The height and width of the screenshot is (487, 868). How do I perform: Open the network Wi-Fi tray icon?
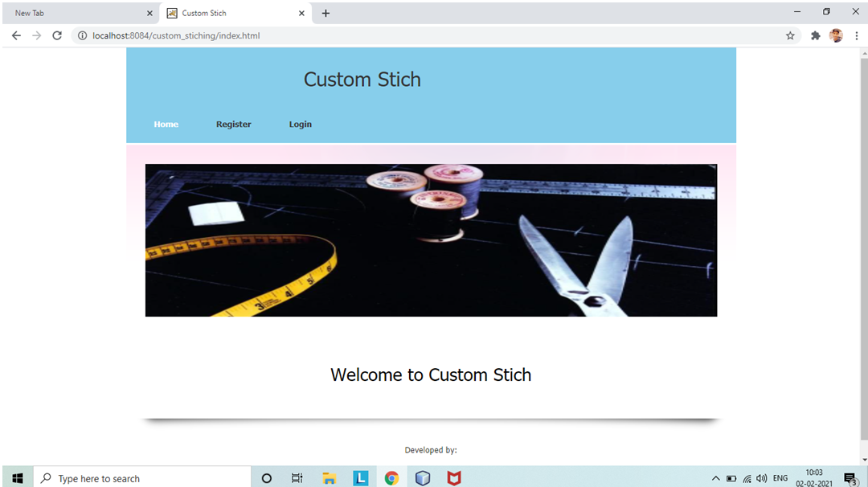[747, 478]
